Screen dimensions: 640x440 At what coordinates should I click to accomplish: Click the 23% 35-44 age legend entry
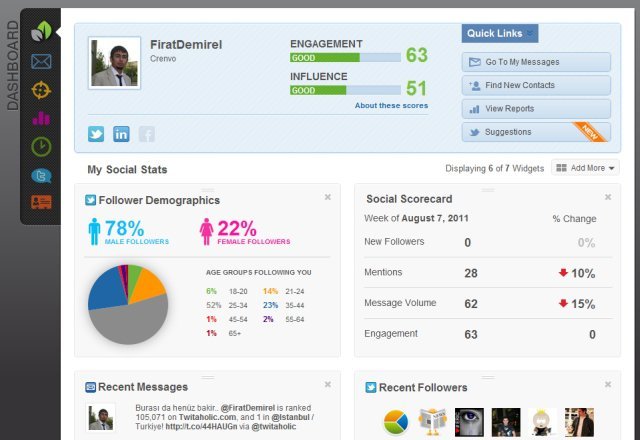(x=284, y=305)
